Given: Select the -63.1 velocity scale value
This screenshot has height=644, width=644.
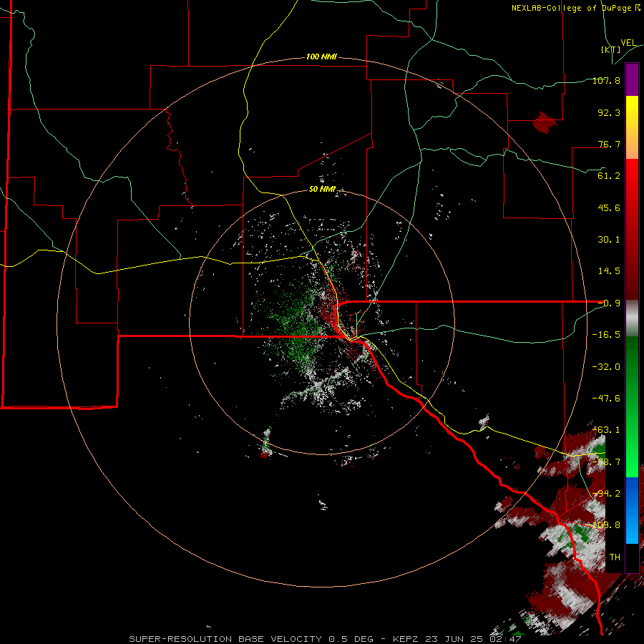Looking at the screenshot, I should pyautogui.click(x=606, y=430).
